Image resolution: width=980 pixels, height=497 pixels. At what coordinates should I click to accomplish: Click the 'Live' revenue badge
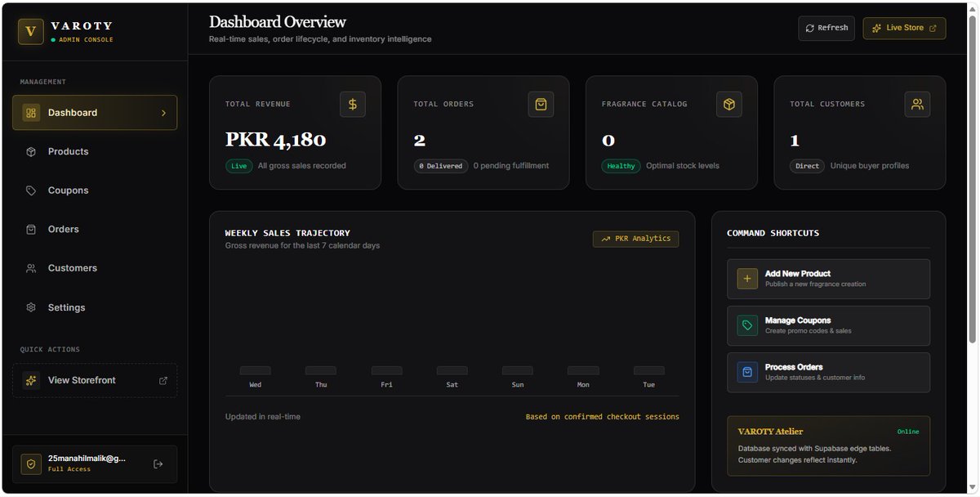click(238, 166)
